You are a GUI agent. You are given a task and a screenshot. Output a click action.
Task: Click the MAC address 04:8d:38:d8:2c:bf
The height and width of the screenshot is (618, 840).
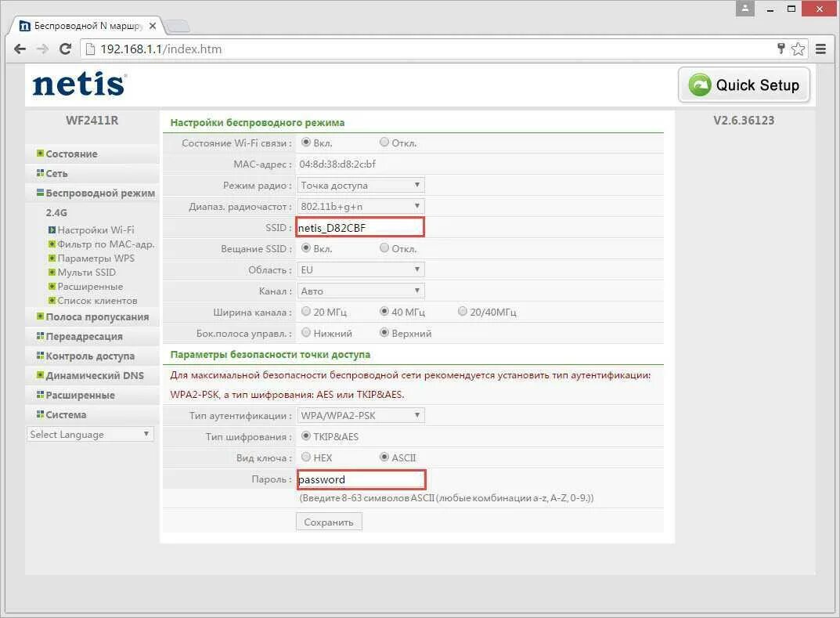[337, 164]
